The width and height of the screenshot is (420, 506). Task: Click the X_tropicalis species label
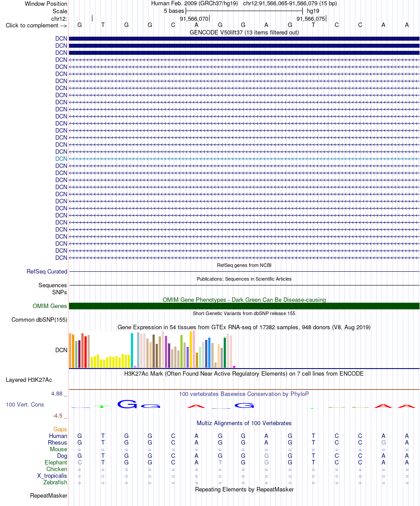[52, 476]
